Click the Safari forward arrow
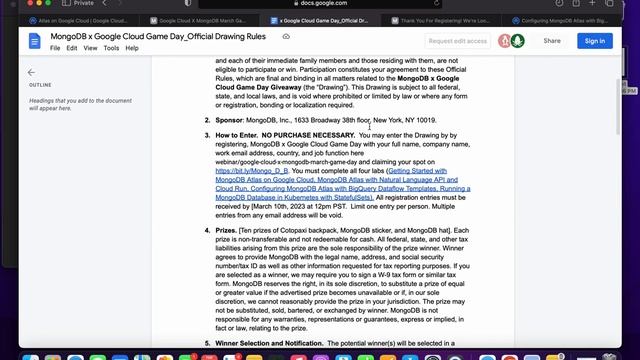 [x=119, y=3]
